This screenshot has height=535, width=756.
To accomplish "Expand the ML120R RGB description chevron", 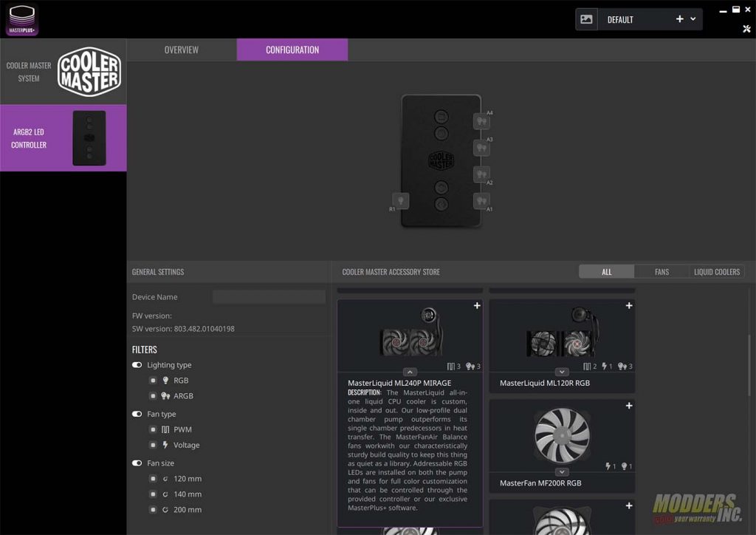I will point(562,372).
